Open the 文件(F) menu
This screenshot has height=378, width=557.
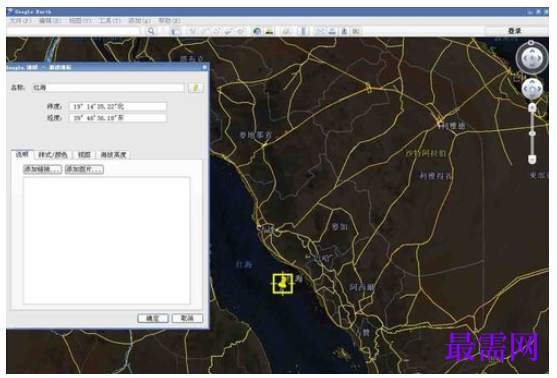(x=21, y=21)
